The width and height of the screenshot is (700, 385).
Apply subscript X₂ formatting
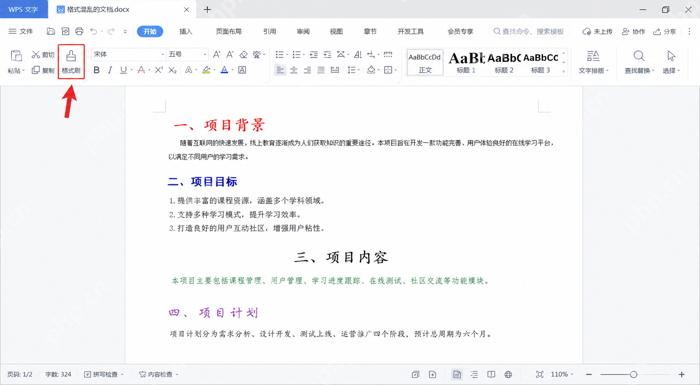click(172, 70)
